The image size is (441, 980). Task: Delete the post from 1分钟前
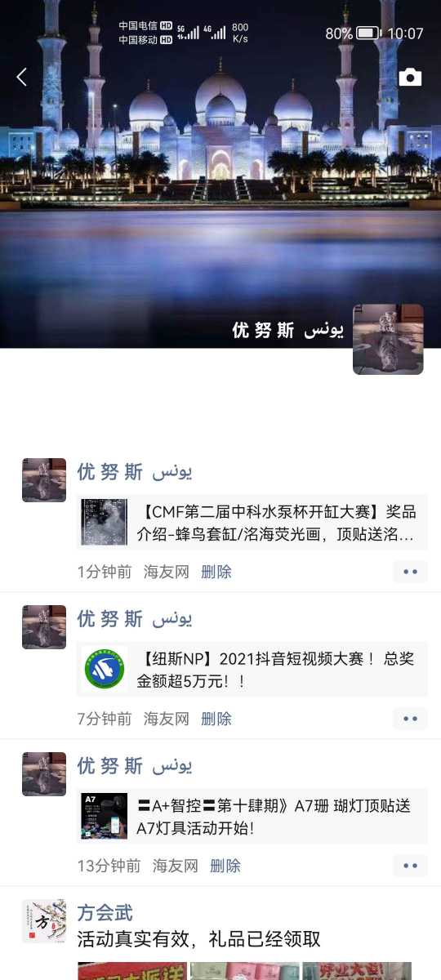(x=216, y=572)
